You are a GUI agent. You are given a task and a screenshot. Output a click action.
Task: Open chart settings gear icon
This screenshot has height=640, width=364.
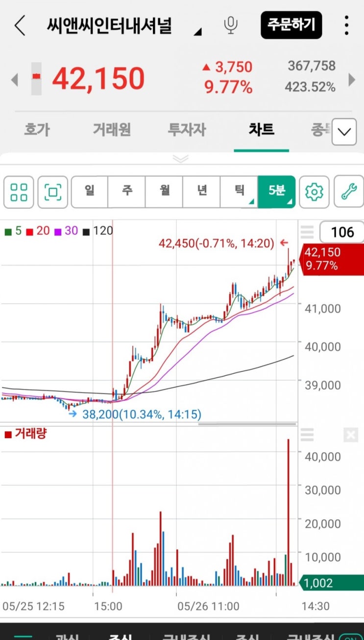(x=315, y=192)
